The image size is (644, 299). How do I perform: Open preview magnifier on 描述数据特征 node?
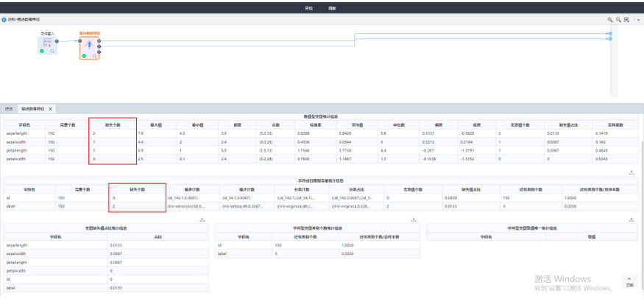click(x=94, y=55)
